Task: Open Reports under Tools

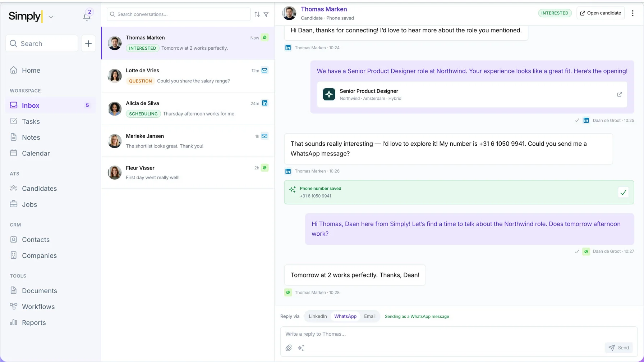Action: [51, 322]
